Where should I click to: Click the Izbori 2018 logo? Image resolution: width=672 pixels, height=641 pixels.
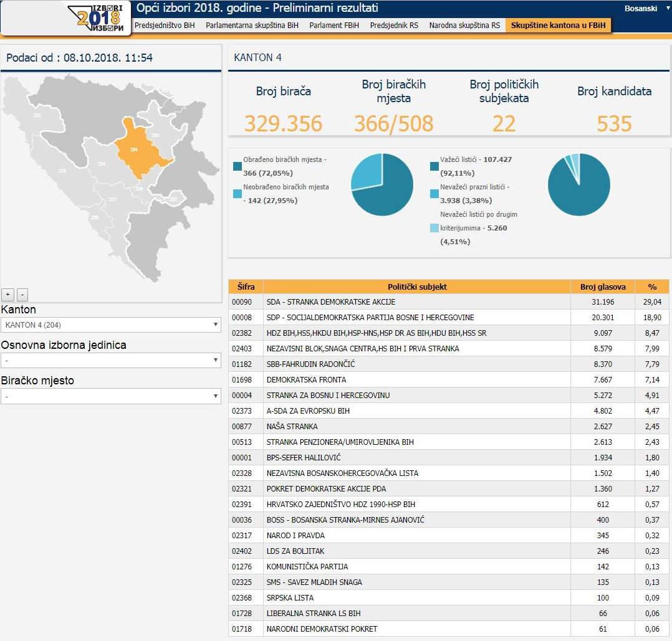(x=97, y=17)
